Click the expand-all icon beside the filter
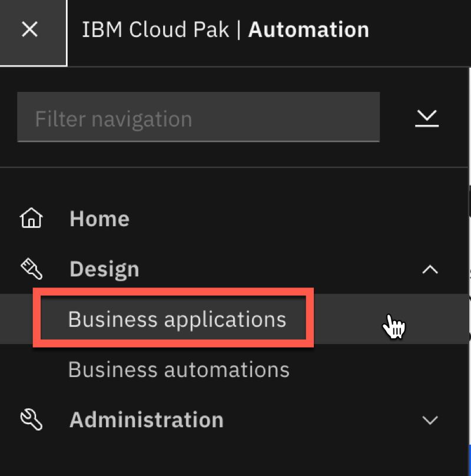The width and height of the screenshot is (471, 476). [427, 118]
